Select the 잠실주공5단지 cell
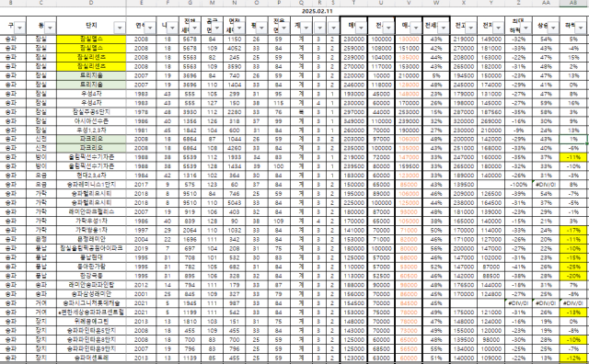This screenshot has width=589, height=364. click(91, 112)
